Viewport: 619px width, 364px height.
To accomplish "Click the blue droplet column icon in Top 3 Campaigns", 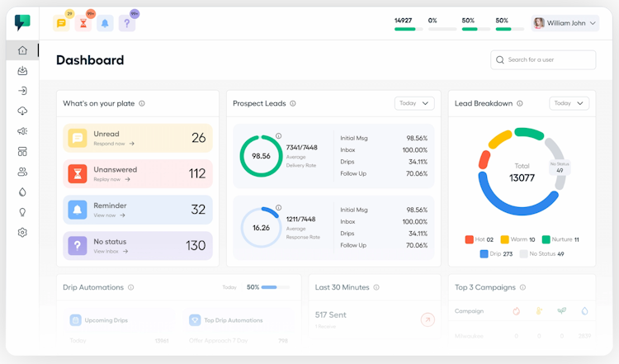I will point(584,311).
